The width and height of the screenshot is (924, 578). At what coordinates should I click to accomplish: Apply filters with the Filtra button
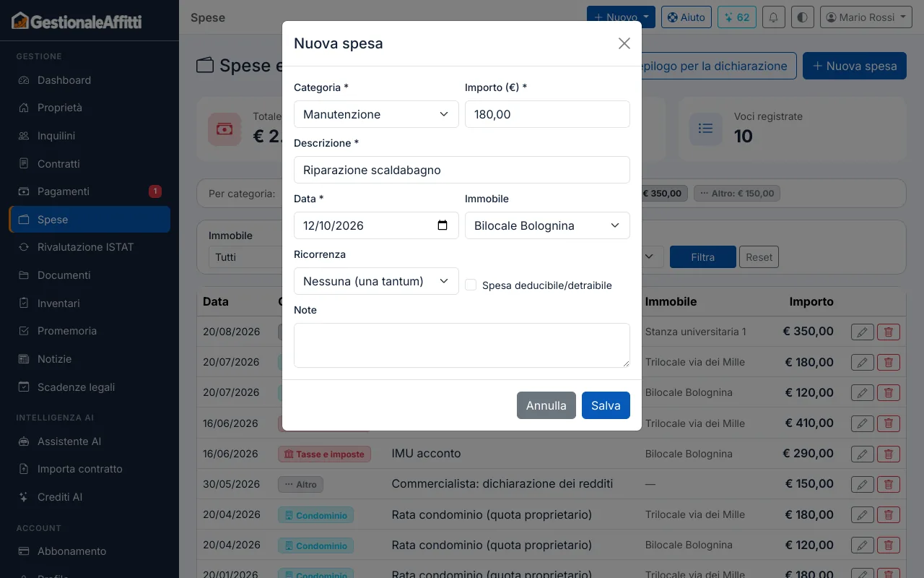point(703,257)
